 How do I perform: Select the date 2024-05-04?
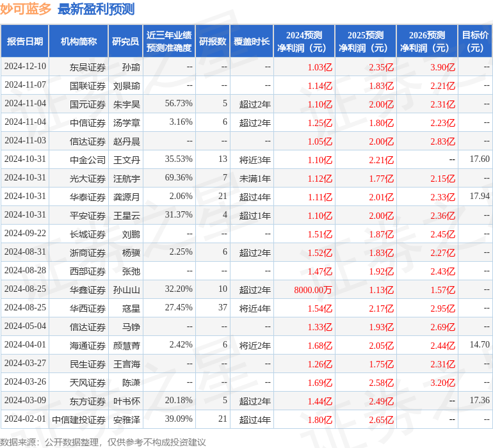[x=25, y=326]
